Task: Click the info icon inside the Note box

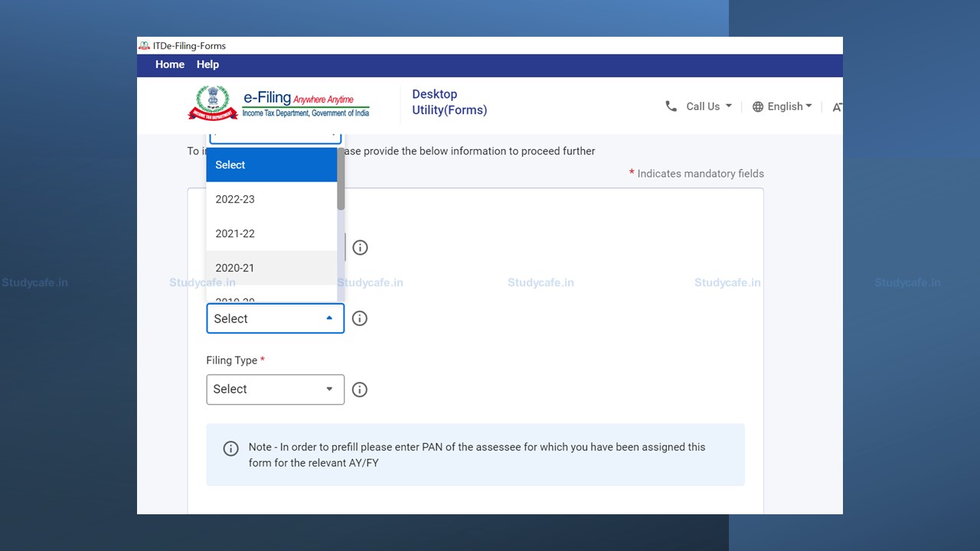Action: 230,448
